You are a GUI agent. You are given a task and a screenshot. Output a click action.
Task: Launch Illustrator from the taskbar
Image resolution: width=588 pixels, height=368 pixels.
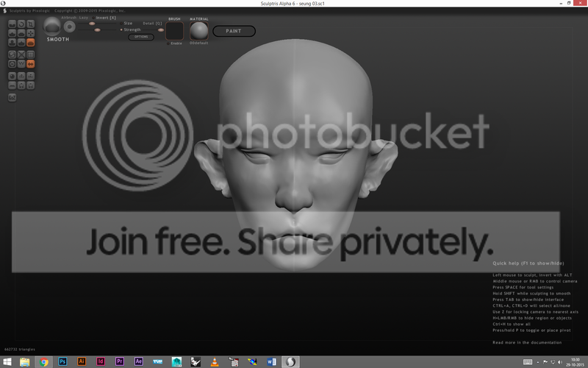click(x=82, y=361)
